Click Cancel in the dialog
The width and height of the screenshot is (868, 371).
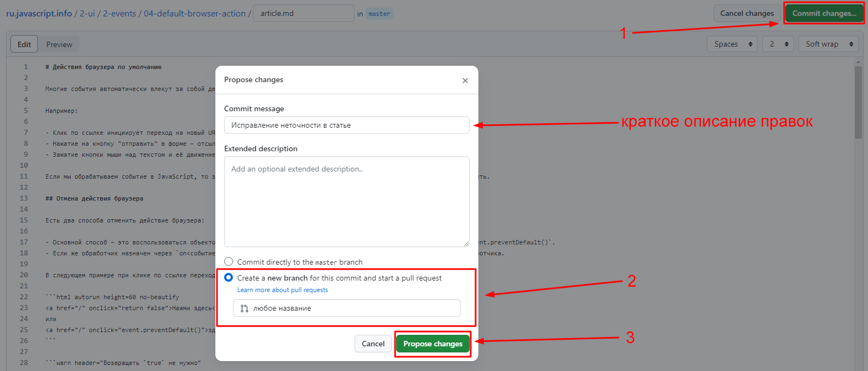[373, 344]
